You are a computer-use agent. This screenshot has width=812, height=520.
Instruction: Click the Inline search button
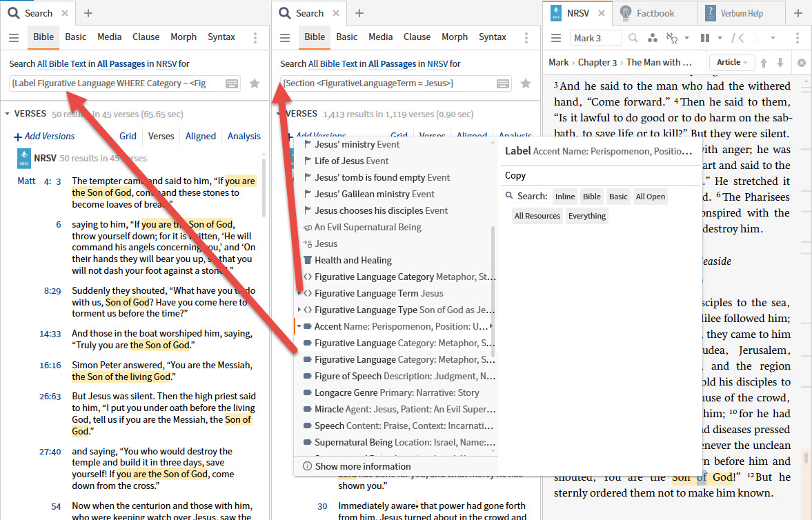point(565,197)
